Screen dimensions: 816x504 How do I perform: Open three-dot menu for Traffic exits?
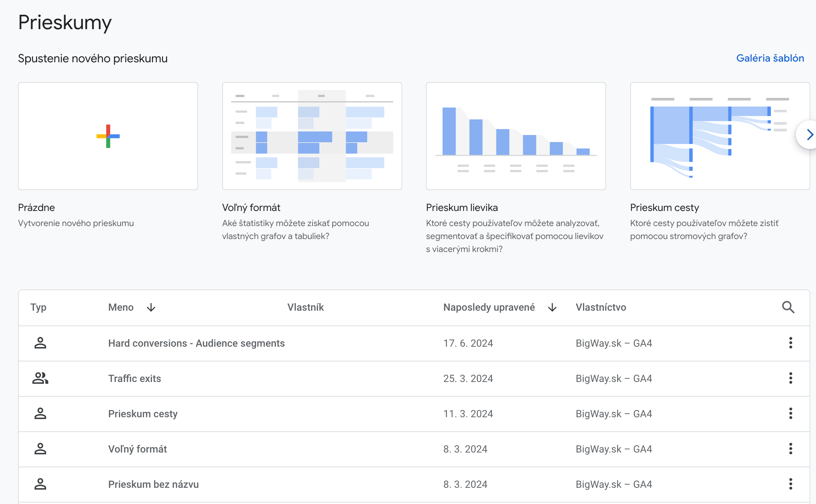coord(790,378)
